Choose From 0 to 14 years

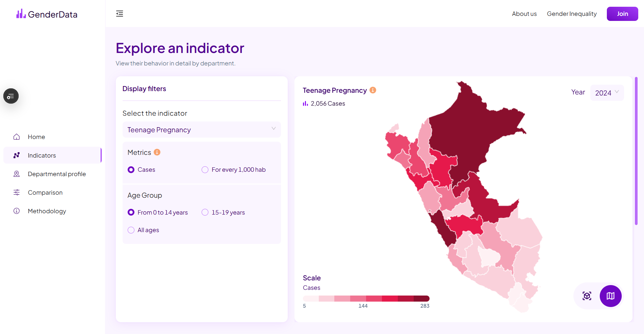131,212
